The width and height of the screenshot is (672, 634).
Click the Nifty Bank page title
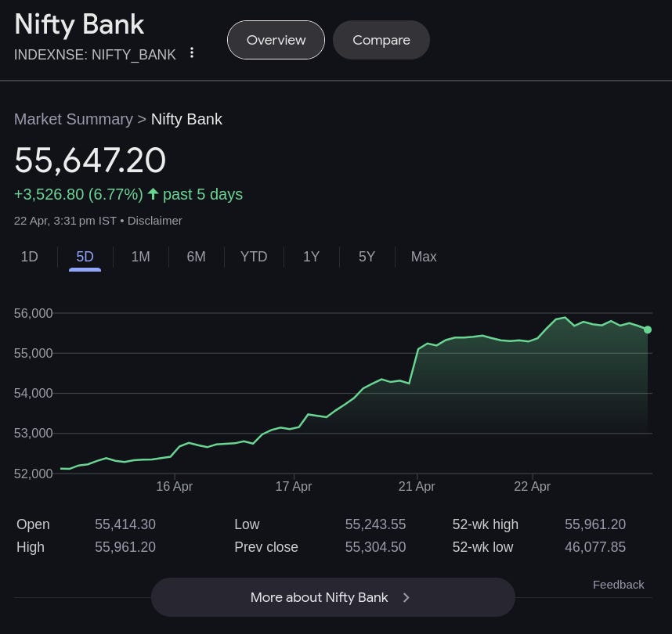pos(79,24)
